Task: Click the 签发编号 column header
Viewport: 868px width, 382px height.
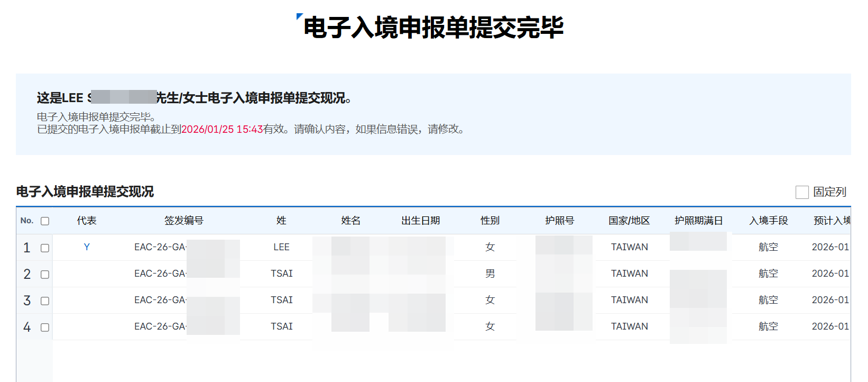Action: coord(183,221)
